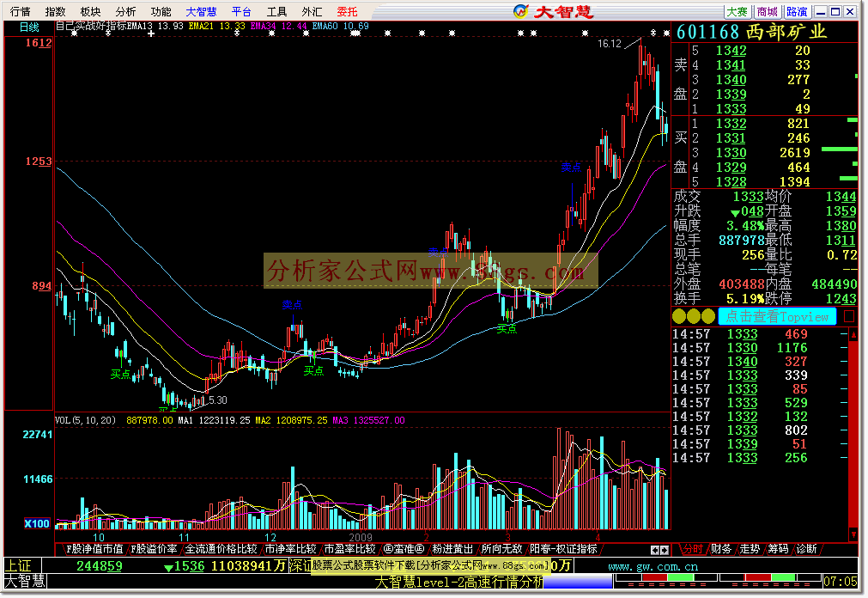Open the 板块 menu

(x=90, y=12)
